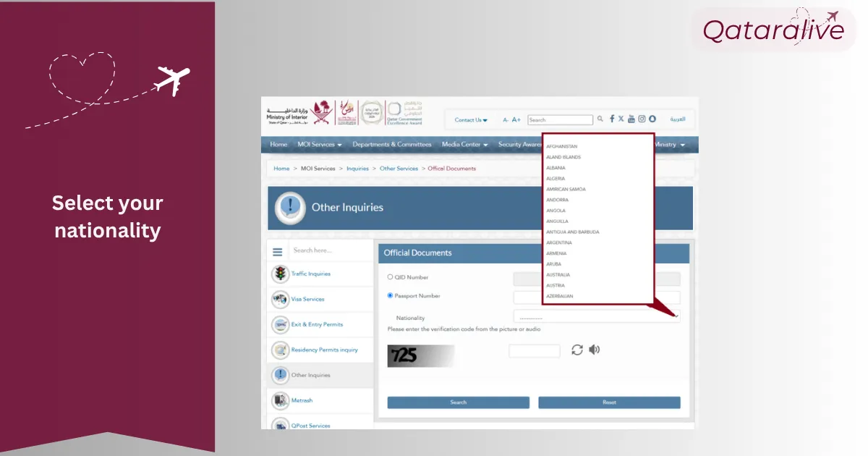Click the Reset button in the form
Image resolution: width=868 pixels, height=456 pixels.
click(609, 402)
